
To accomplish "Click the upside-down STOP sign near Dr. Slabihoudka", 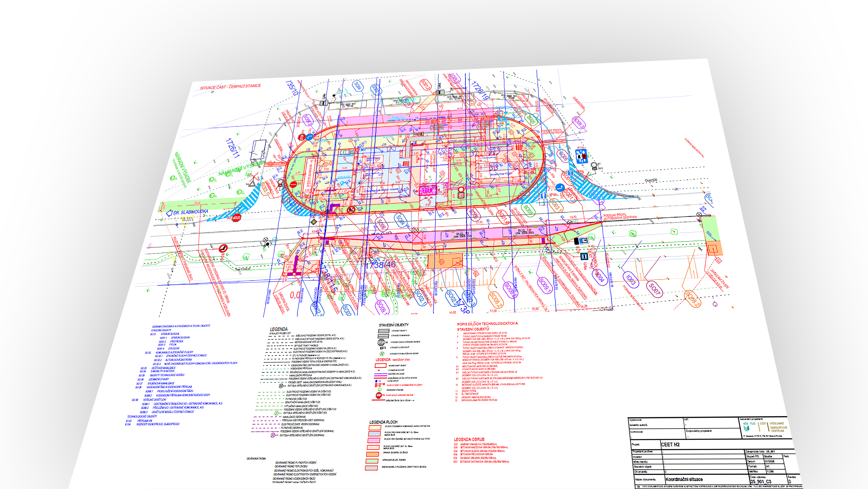I will (237, 218).
